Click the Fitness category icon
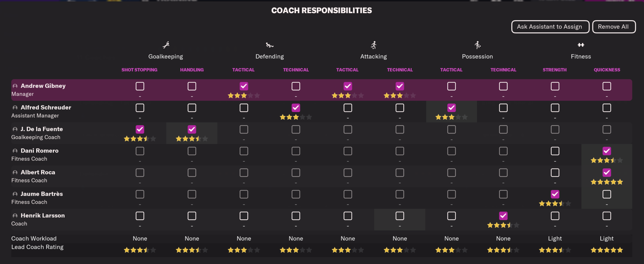 coord(581,45)
